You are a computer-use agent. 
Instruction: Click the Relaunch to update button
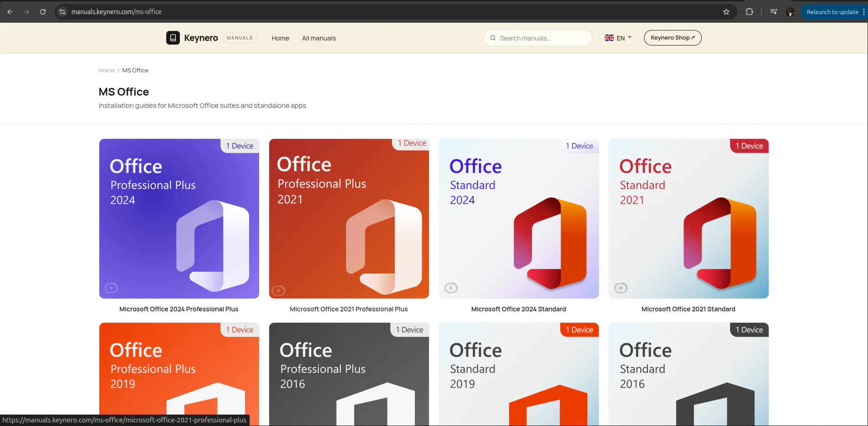(x=832, y=12)
